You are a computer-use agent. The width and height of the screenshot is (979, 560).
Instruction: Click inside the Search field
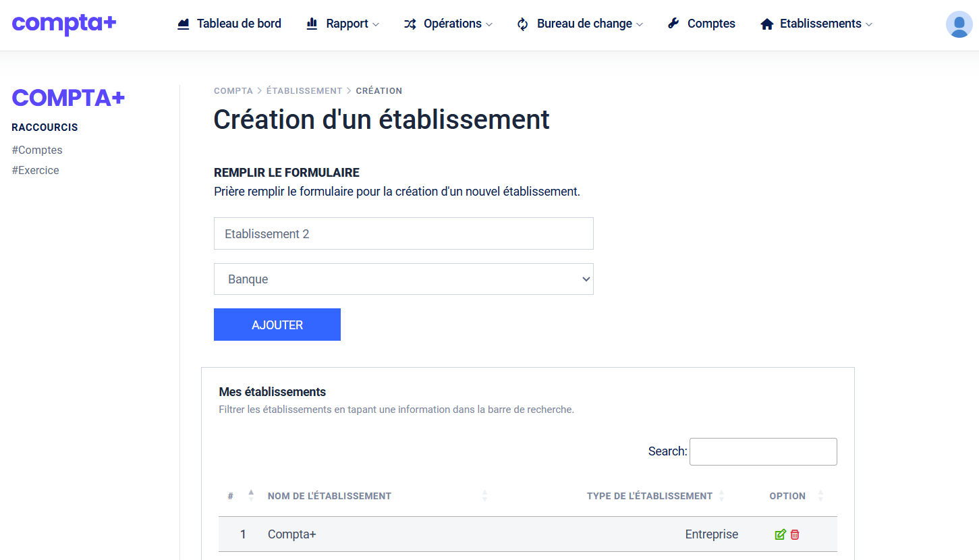(x=762, y=451)
